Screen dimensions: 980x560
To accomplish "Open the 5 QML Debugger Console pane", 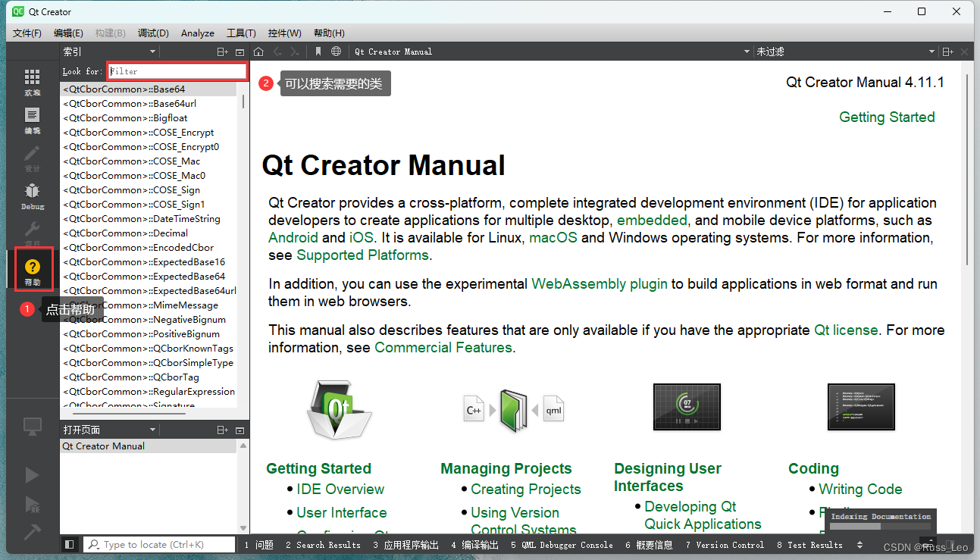I will (562, 545).
